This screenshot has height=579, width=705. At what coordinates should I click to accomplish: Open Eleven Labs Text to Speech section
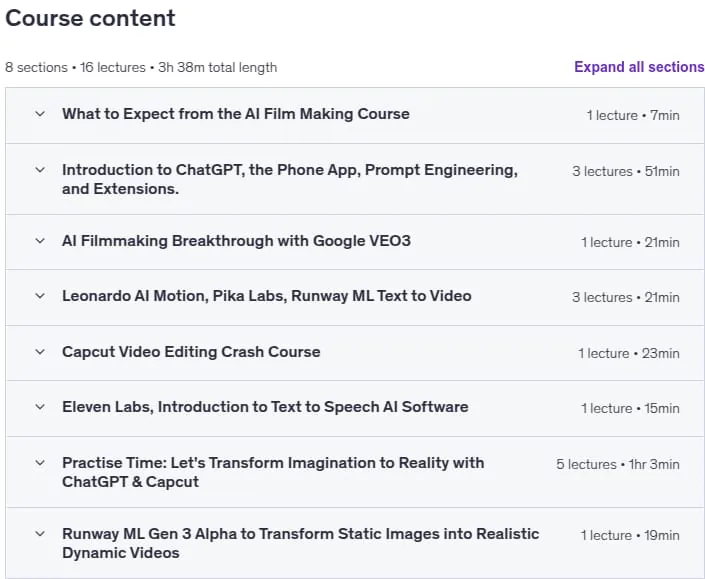click(x=265, y=407)
